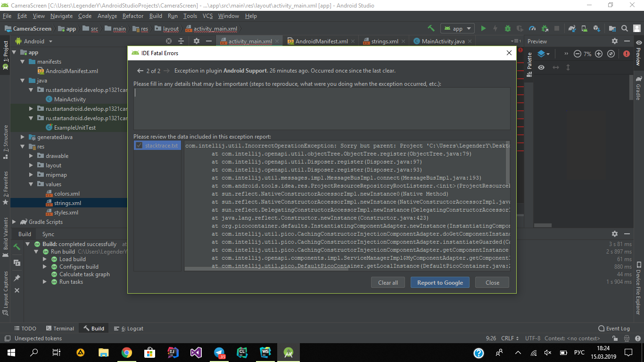Open the Profiler gauge icon
This screenshot has height=362, width=644.
coord(532,28)
